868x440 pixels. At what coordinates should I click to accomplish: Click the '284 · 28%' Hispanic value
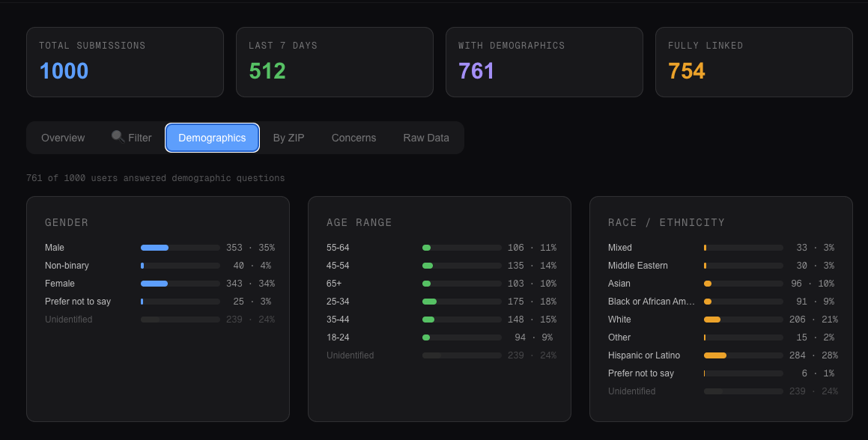(814, 355)
